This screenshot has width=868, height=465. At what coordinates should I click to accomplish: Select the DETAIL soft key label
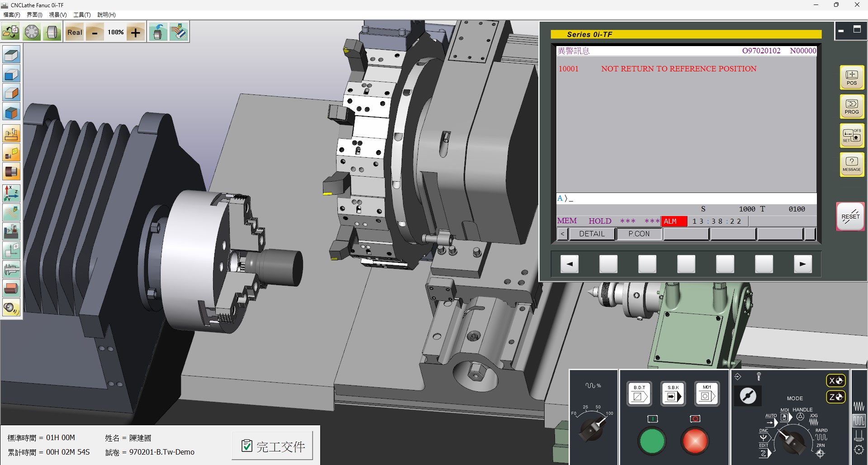click(592, 234)
